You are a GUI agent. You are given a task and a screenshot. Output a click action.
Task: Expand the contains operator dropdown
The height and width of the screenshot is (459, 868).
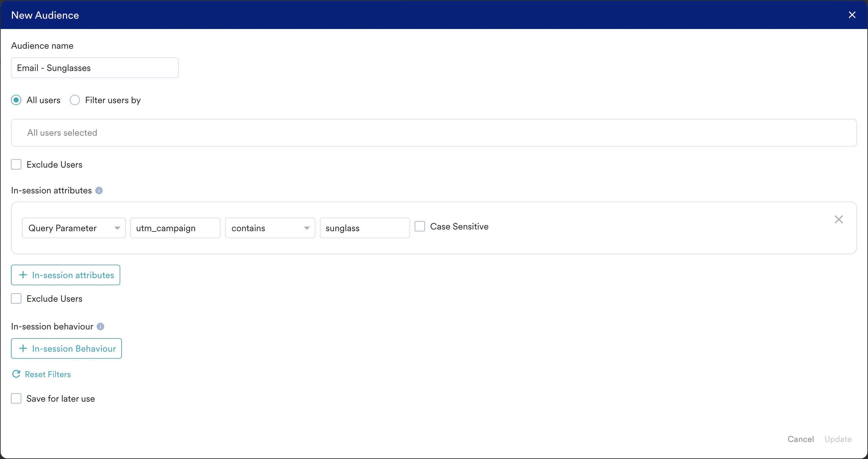(270, 228)
